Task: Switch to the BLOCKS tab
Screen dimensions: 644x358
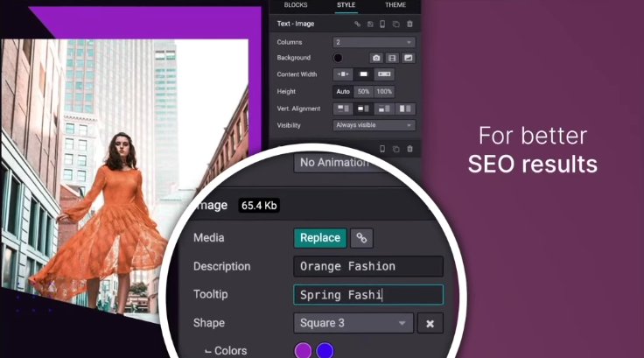Action: point(295,5)
